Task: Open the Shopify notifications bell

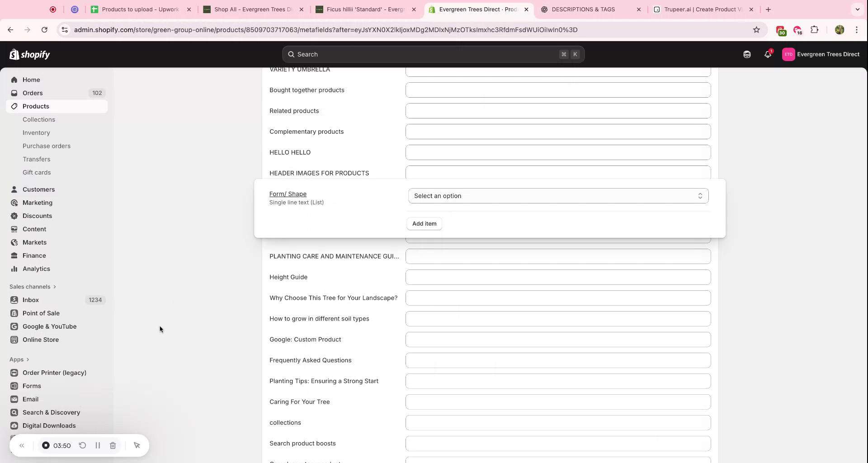Action: tap(768, 54)
